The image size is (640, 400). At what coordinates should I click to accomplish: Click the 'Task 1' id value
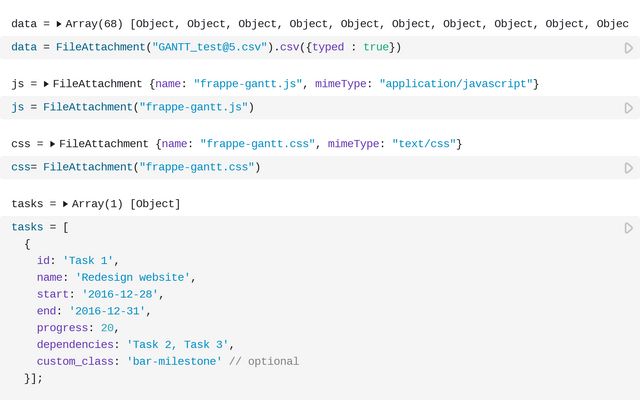coord(88,261)
